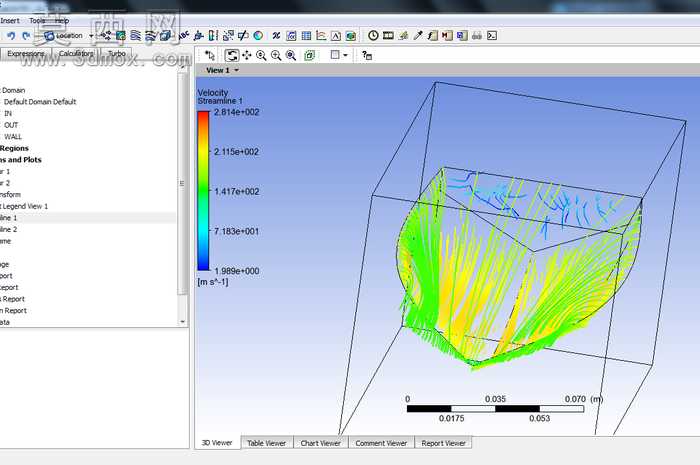Switch to the Chart Viewer tab
Image resolution: width=700 pixels, height=465 pixels.
321,443
